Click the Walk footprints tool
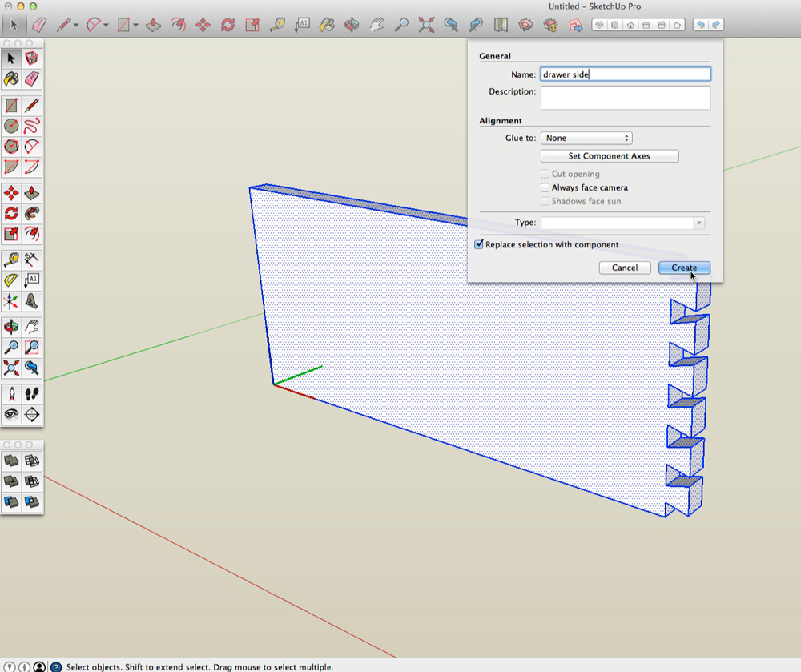Viewport: 801px width, 672px height. (32, 393)
